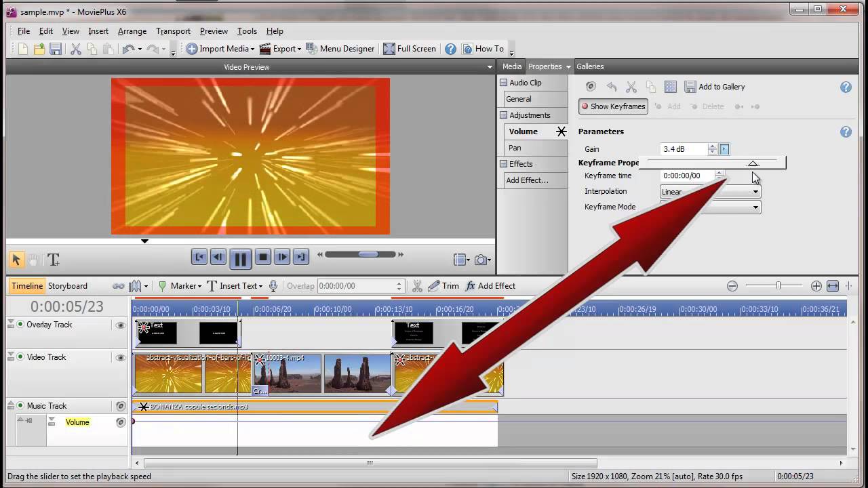Open the Menu Designer
The image size is (868, 488).
pos(340,49)
